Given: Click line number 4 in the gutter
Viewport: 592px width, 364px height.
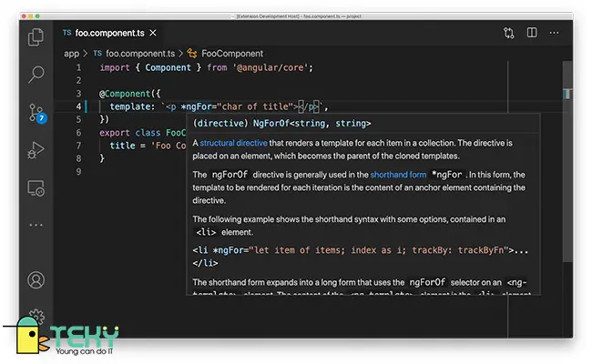Looking at the screenshot, I should 78,106.
